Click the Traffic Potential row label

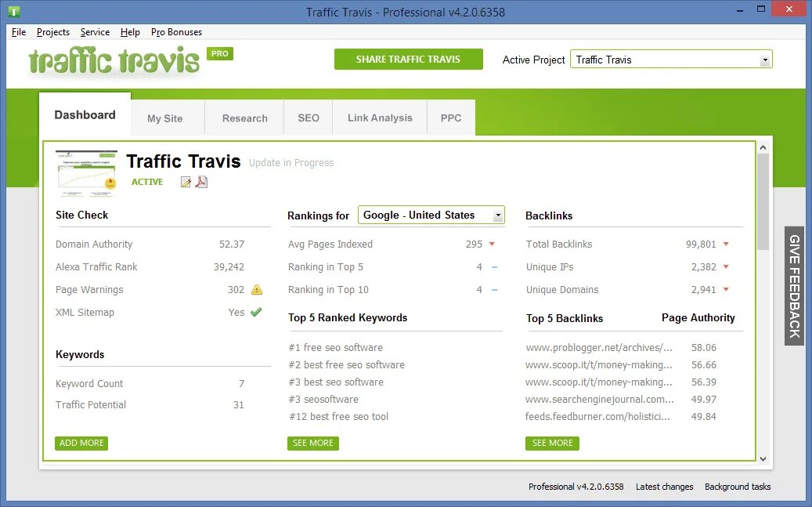click(91, 405)
